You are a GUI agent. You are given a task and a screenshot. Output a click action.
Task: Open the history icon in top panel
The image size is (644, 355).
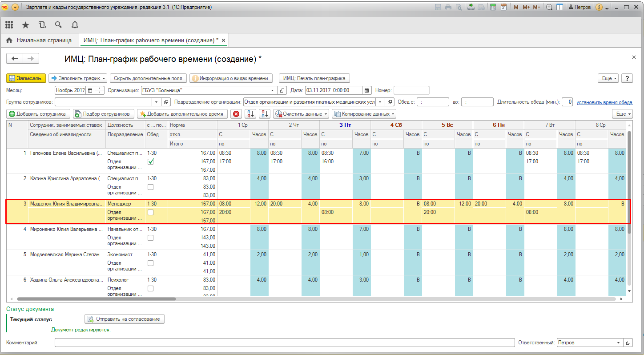(x=42, y=25)
